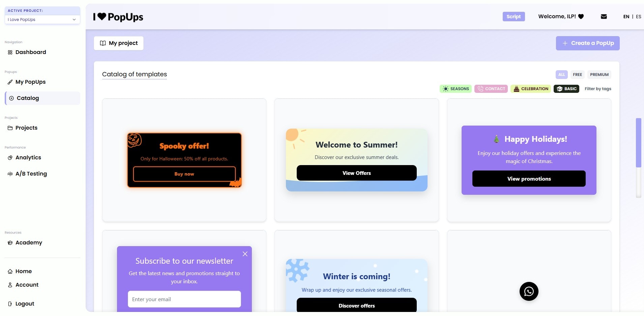Click the phone icon on CONTACT tag
Viewport: 644px width, 316px height.
480,89
